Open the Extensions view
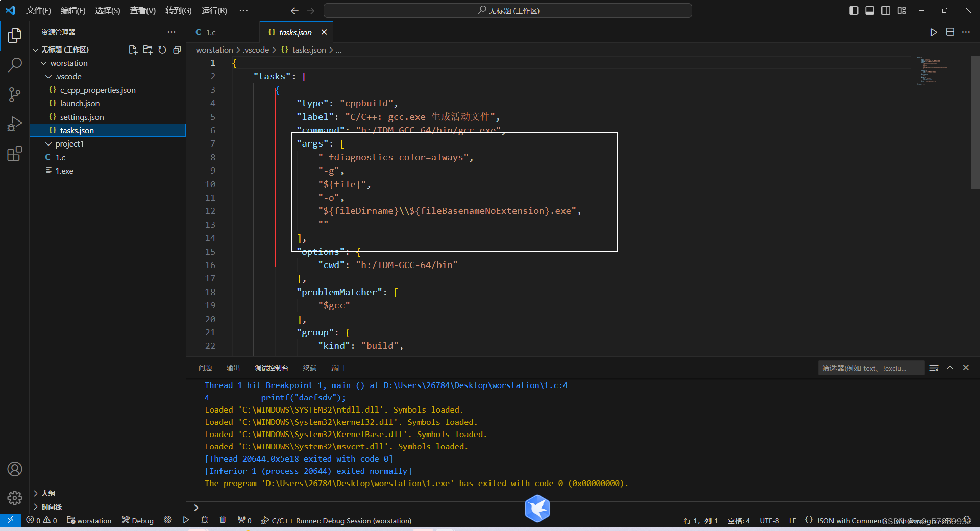This screenshot has height=531, width=980. 15,154
